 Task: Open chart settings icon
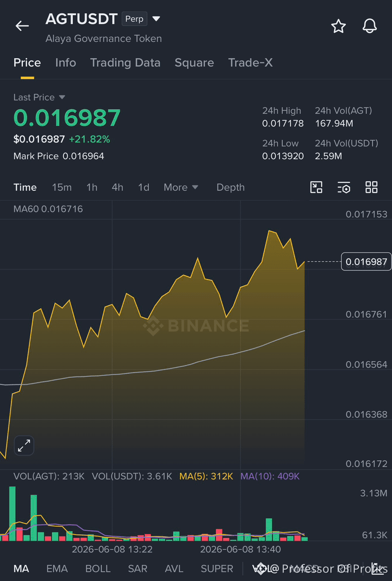point(344,187)
